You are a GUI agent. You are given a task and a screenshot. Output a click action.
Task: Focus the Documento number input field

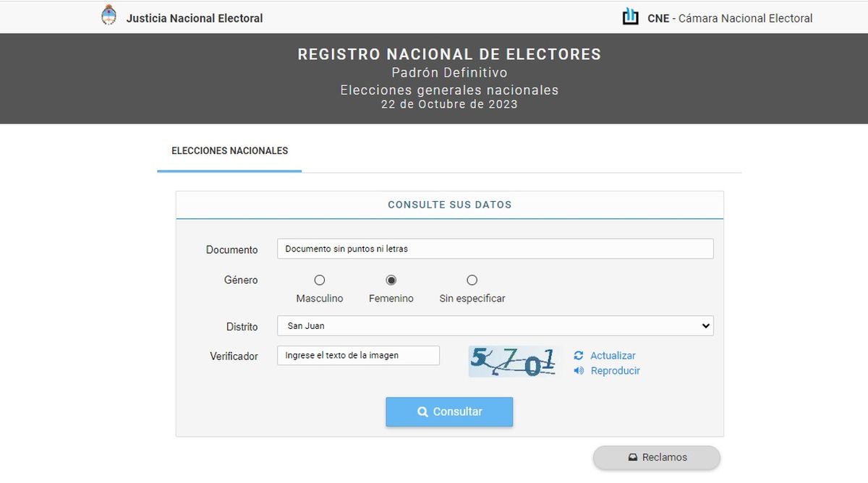tap(495, 249)
